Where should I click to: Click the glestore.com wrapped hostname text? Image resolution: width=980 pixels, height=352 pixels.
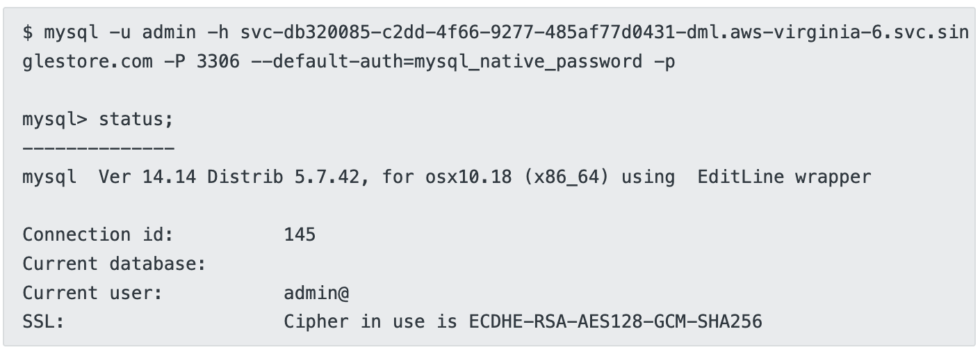(88, 62)
